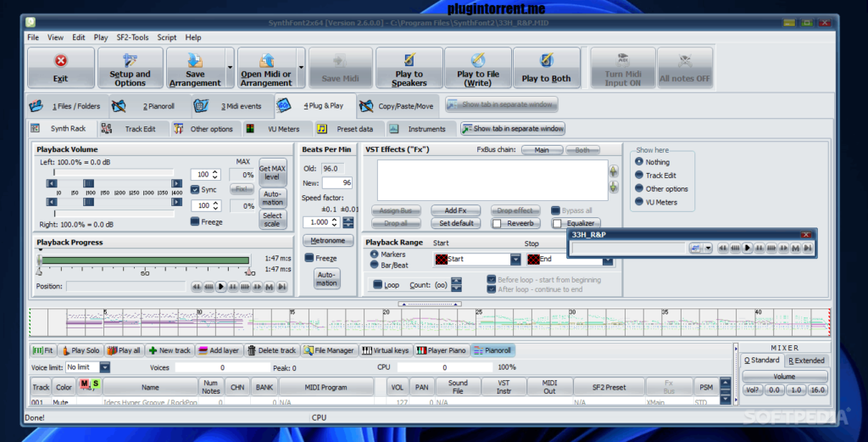This screenshot has width=868, height=442.
Task: Open the Start marker dropdown
Action: [515, 260]
